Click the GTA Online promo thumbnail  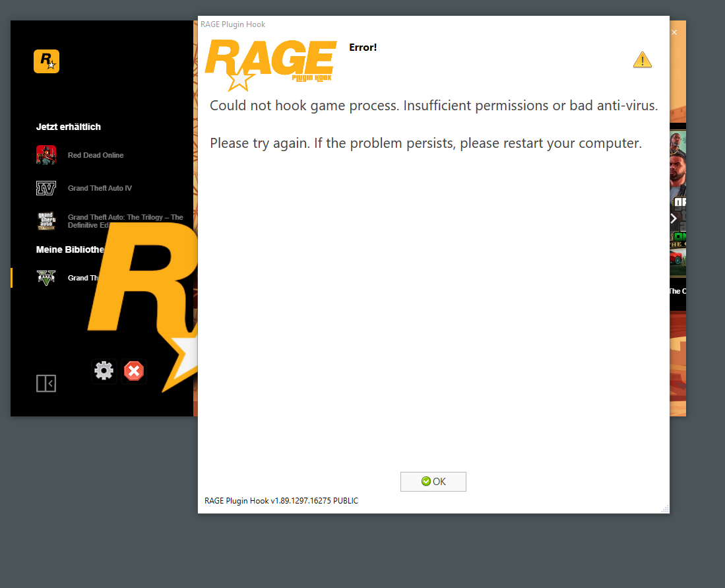(678, 203)
